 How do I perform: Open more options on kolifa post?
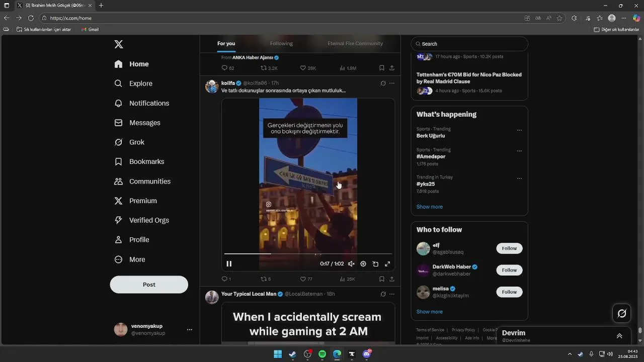click(x=392, y=83)
